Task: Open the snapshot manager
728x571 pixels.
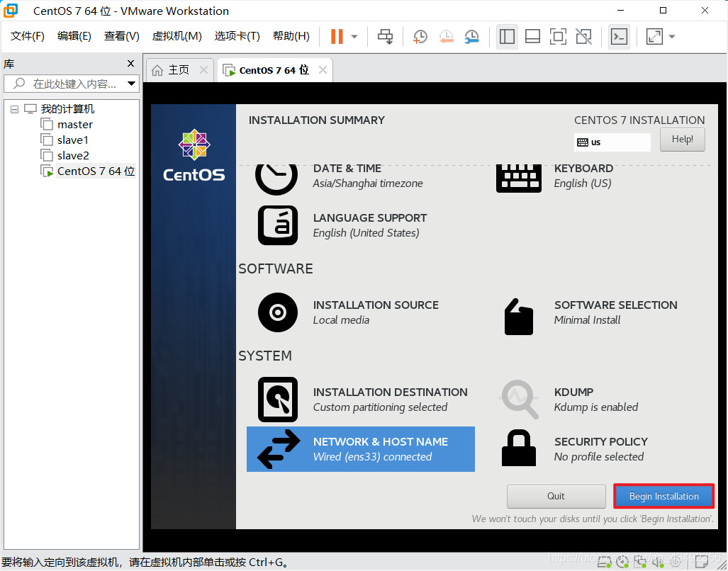Action: (471, 37)
